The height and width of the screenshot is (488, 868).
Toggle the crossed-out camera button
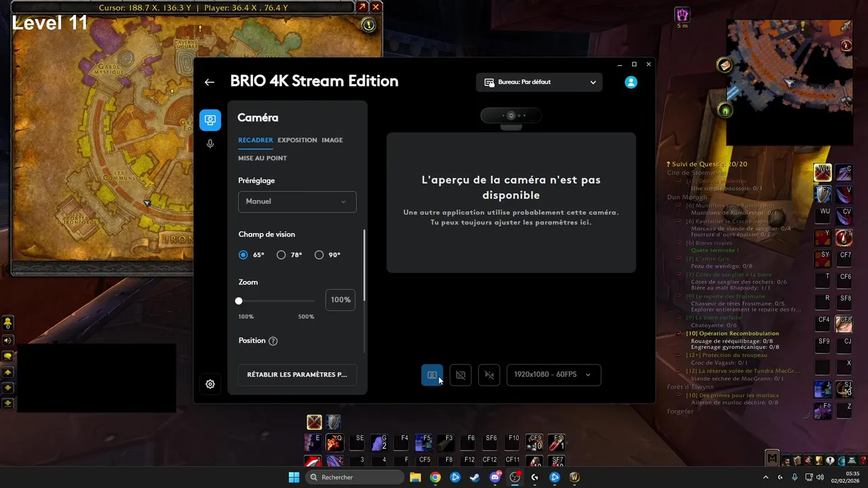point(460,375)
